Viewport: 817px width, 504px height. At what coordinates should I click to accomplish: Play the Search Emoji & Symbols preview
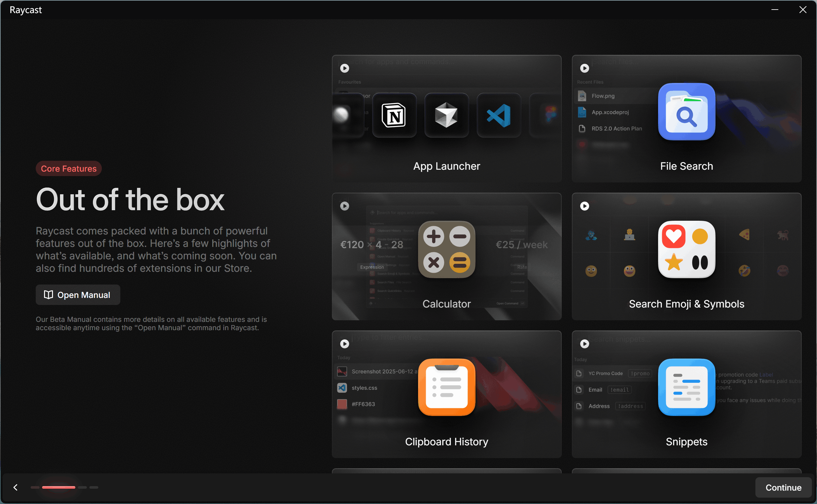[584, 206]
